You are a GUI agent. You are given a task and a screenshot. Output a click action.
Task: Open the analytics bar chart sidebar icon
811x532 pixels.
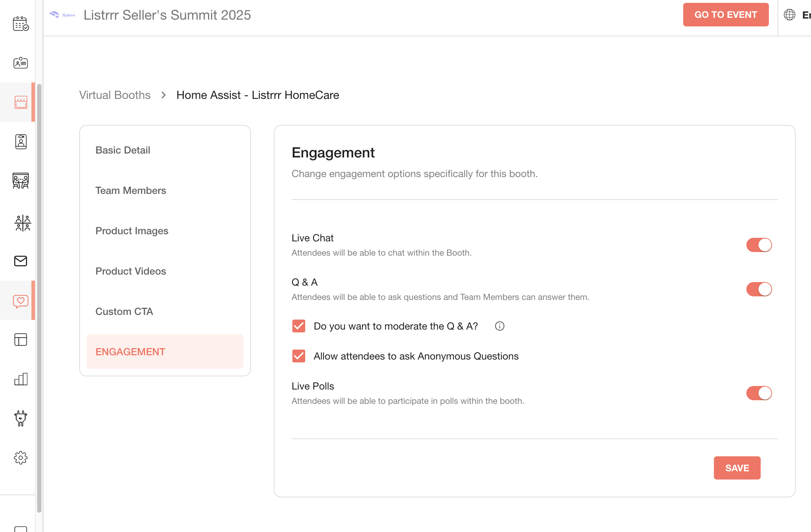(x=21, y=379)
